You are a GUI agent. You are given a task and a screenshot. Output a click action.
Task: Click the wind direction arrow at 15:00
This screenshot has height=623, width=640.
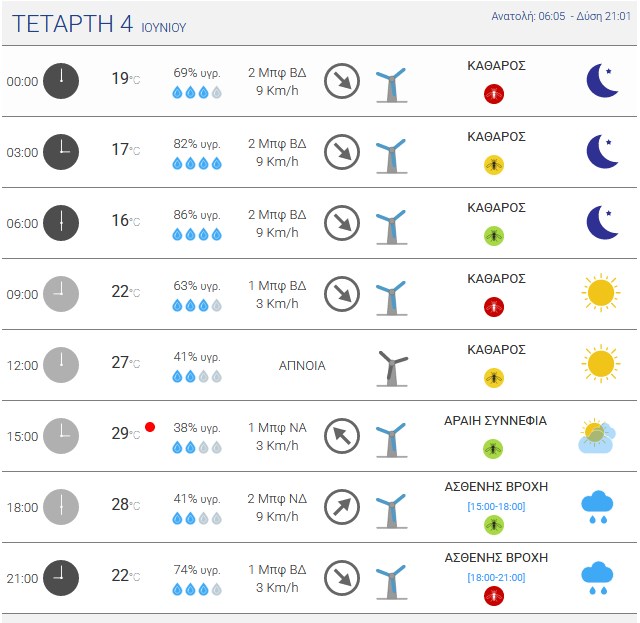(342, 436)
